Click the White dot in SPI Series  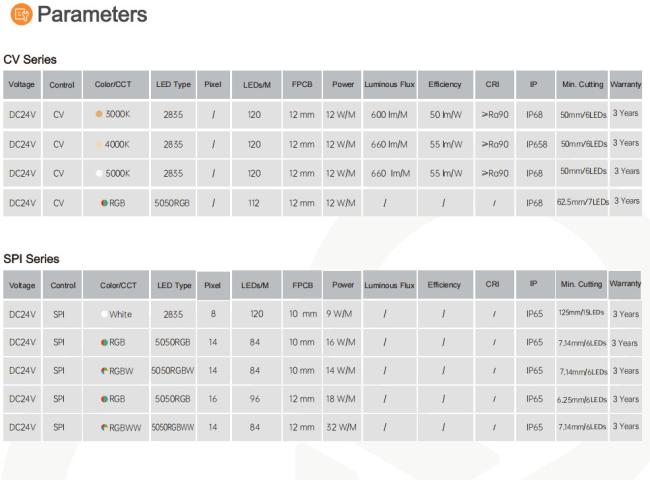tap(104, 314)
